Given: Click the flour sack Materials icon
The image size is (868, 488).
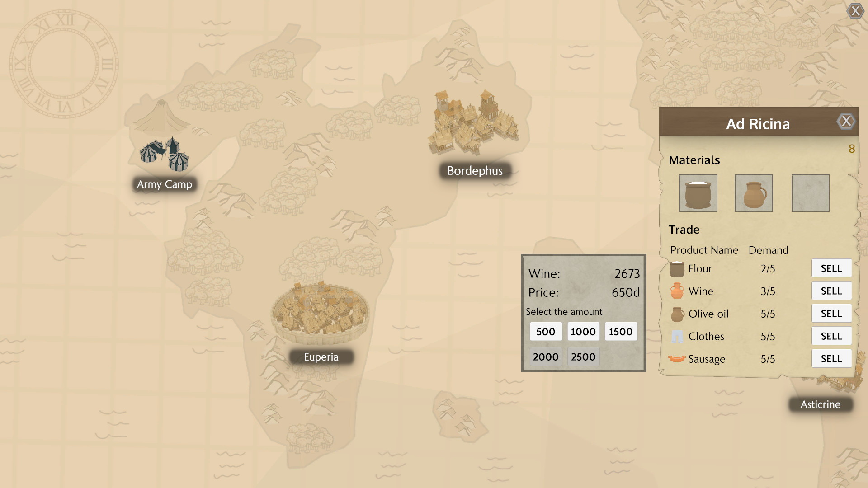Looking at the screenshot, I should pos(698,193).
